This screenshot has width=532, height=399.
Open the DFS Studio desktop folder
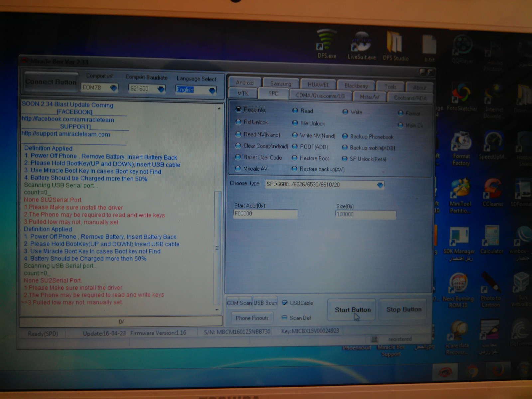coord(396,46)
